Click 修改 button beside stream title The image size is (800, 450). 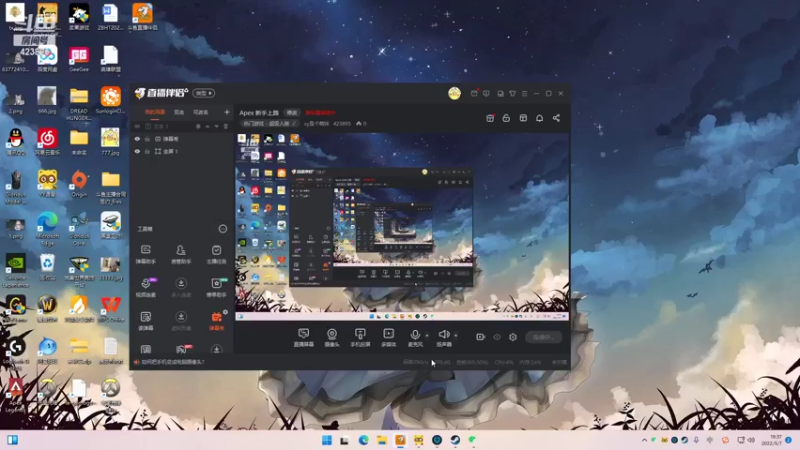click(x=292, y=113)
